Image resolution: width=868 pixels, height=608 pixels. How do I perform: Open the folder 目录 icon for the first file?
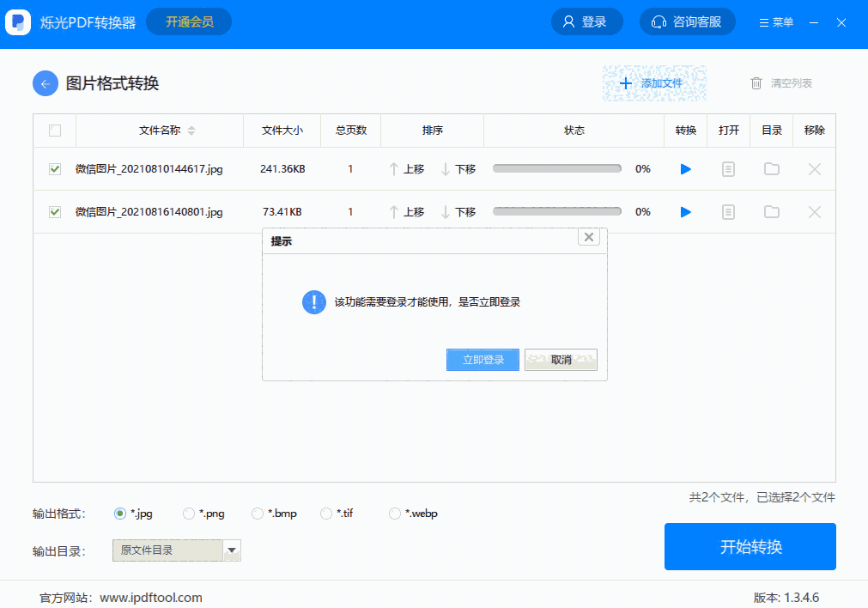pos(771,169)
